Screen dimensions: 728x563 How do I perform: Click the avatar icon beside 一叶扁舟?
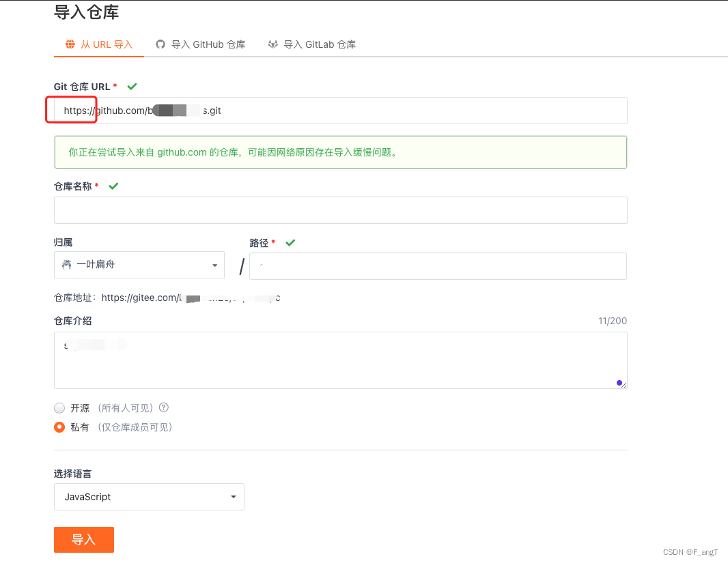pos(67,264)
